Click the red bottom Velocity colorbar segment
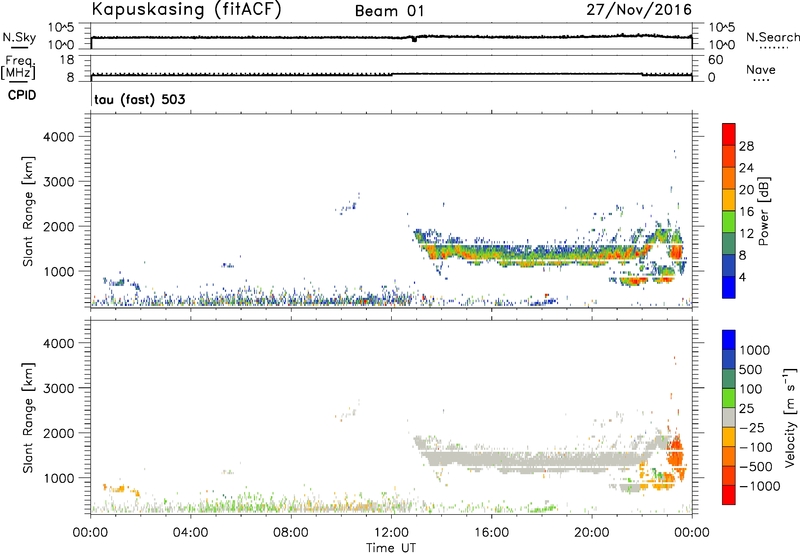 click(729, 495)
